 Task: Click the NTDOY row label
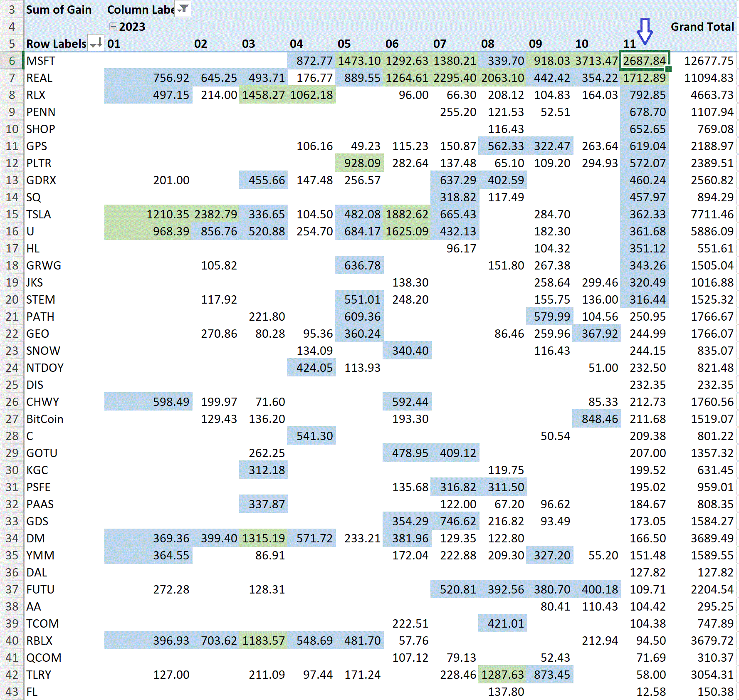[x=45, y=368]
